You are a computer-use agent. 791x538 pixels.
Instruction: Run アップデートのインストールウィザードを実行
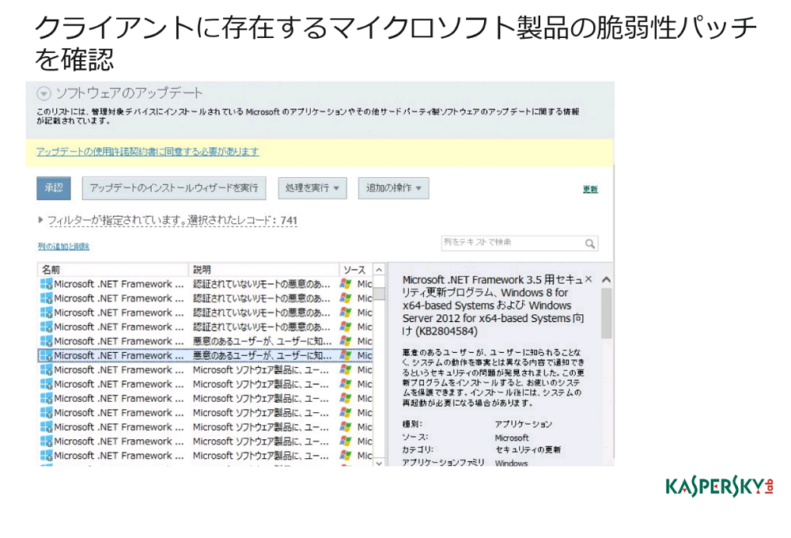(174, 188)
